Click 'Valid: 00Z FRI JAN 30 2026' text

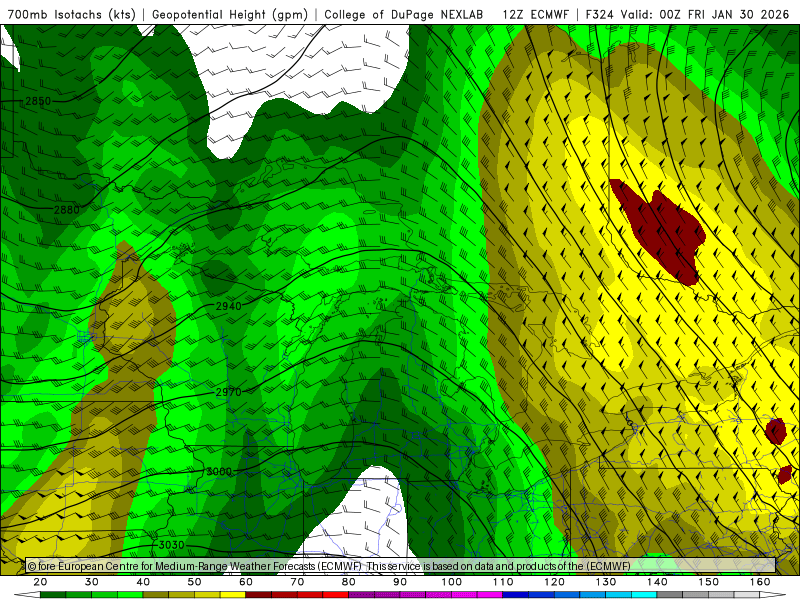click(x=705, y=15)
